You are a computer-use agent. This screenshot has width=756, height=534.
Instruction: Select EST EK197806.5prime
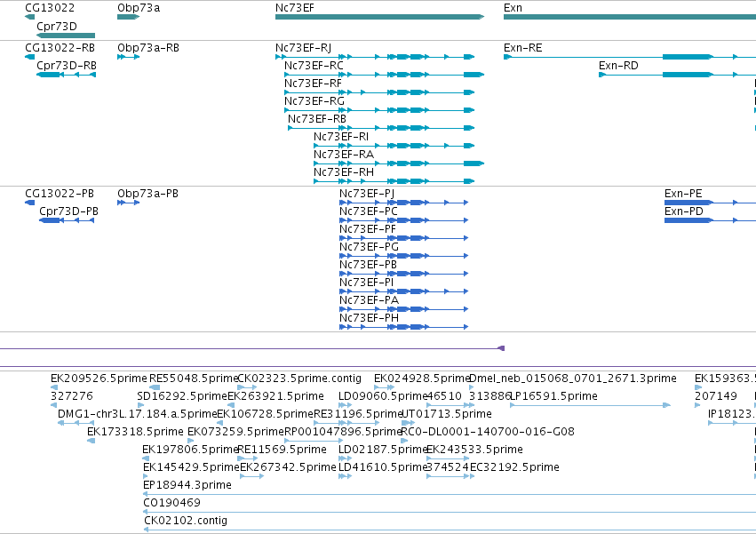(x=190, y=450)
